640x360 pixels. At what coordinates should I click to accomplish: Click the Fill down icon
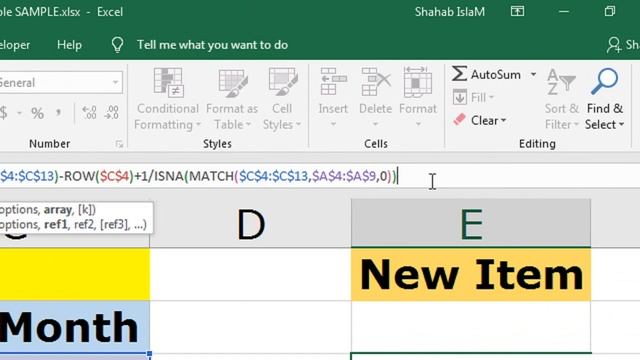coord(460,97)
